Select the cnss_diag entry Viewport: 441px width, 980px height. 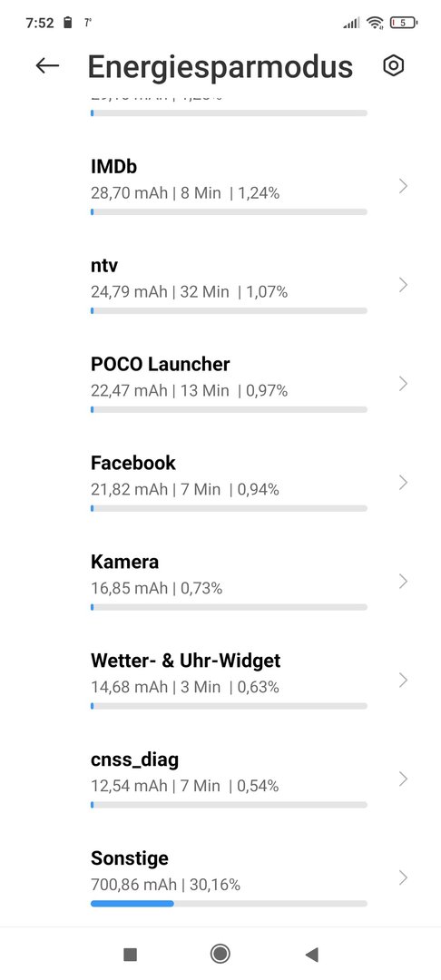220,779
